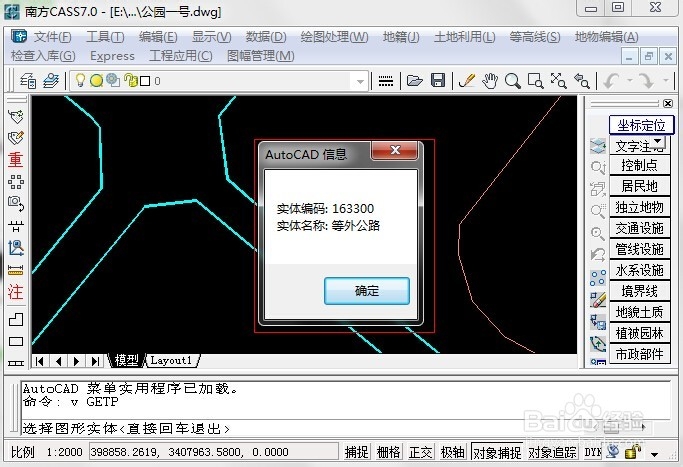
Task: Open the status bar menu arrow
Action: coord(654,454)
